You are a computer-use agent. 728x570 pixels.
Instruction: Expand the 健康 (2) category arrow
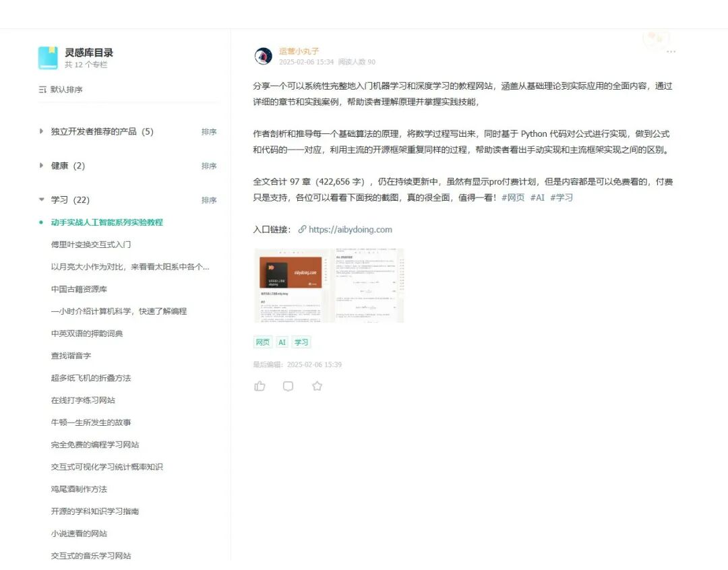(x=41, y=165)
